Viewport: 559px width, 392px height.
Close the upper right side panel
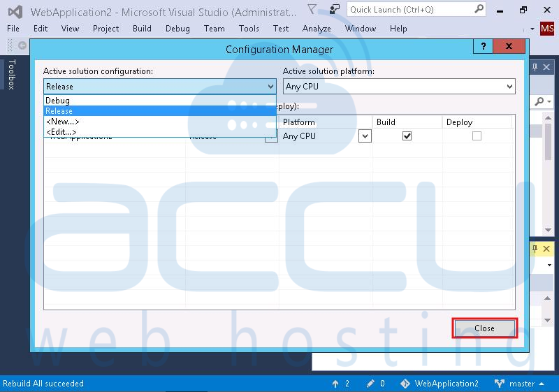546,66
